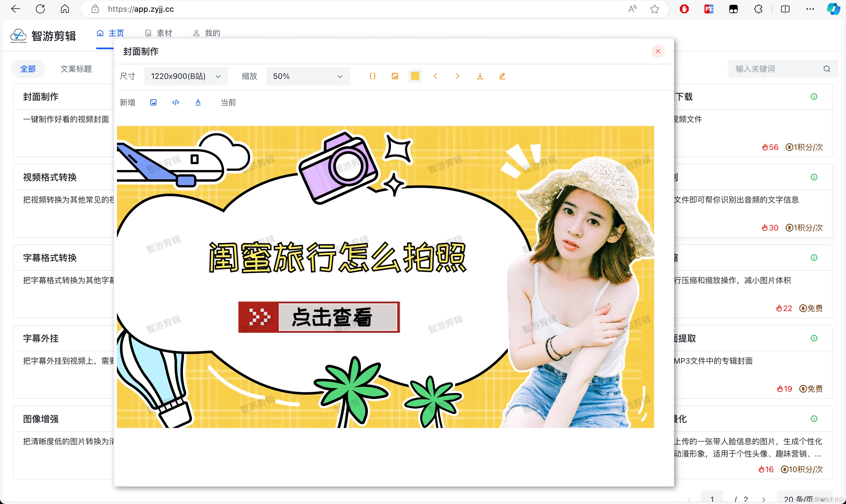Open the size dropdown 1220x900(B站)
846x504 pixels.
pos(186,76)
